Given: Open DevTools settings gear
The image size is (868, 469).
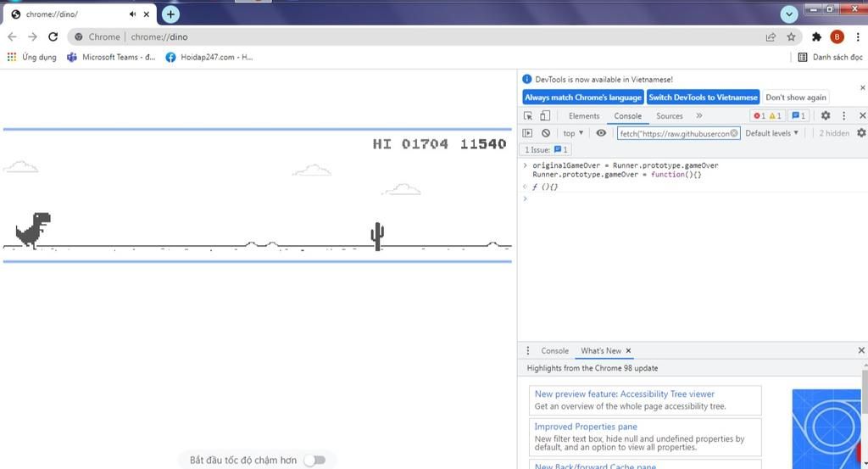Looking at the screenshot, I should pos(826,115).
